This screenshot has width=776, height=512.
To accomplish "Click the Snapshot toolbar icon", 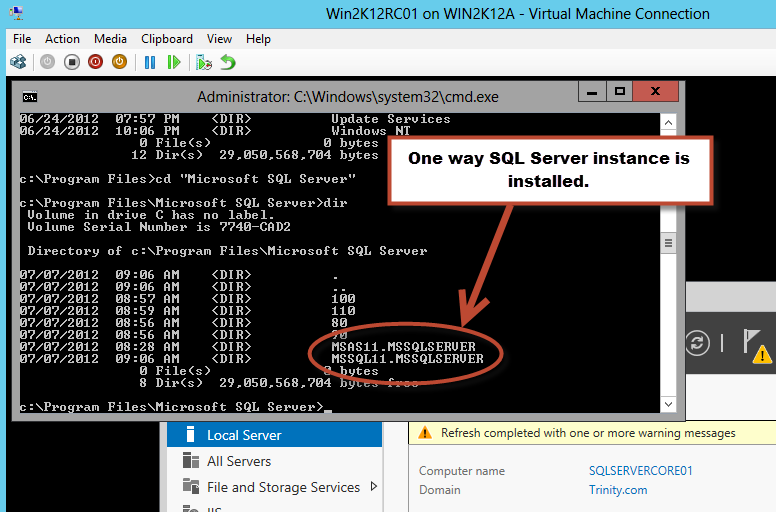I will pyautogui.click(x=204, y=62).
